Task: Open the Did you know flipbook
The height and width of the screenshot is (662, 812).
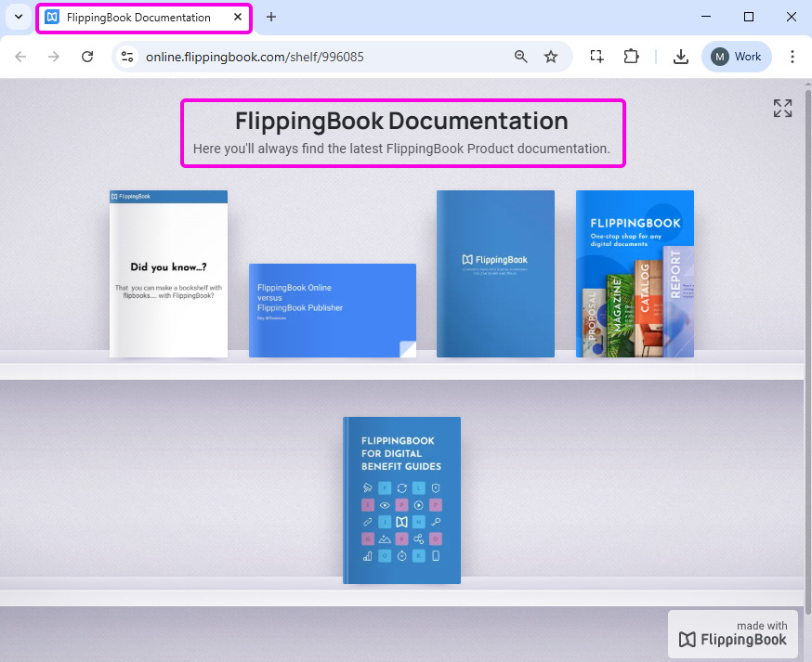Action: point(168,274)
